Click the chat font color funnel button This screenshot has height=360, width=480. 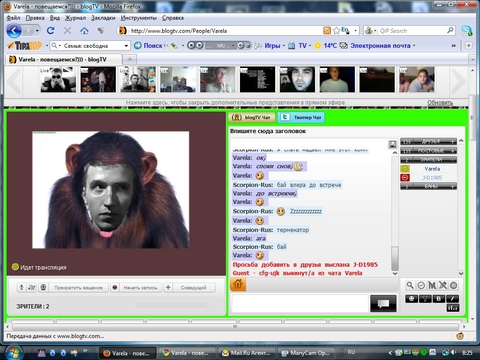coord(425,299)
